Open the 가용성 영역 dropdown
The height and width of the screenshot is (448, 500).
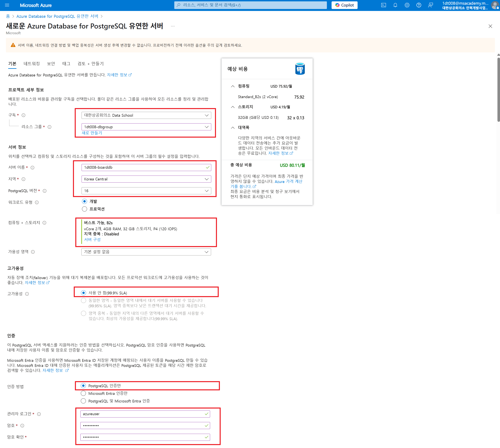146,252
